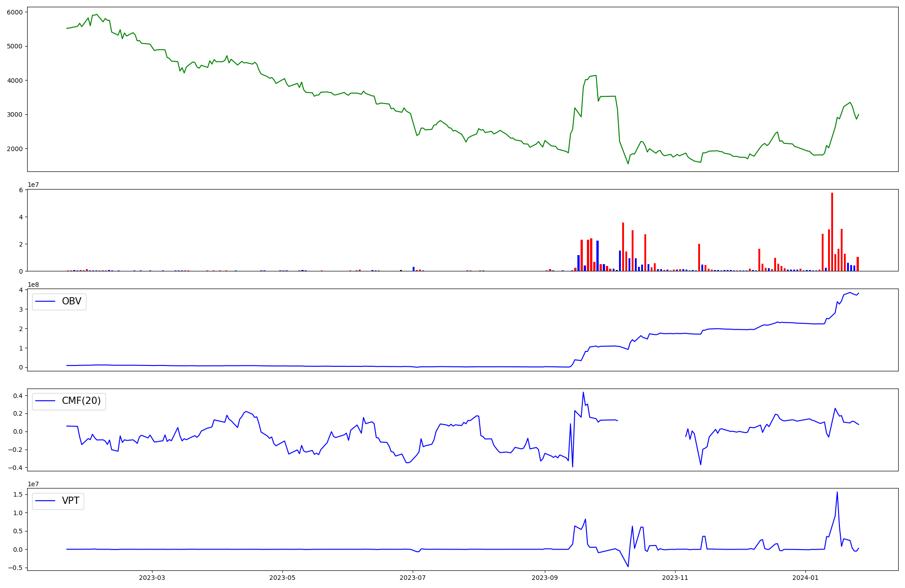
Task: Click the VPT legend label
Action: pyautogui.click(x=71, y=501)
